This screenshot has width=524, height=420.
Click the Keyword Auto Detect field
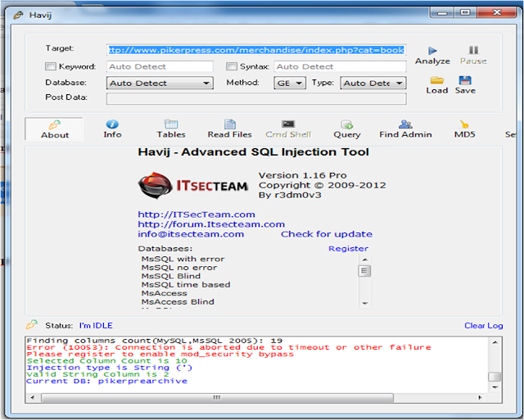pos(160,66)
